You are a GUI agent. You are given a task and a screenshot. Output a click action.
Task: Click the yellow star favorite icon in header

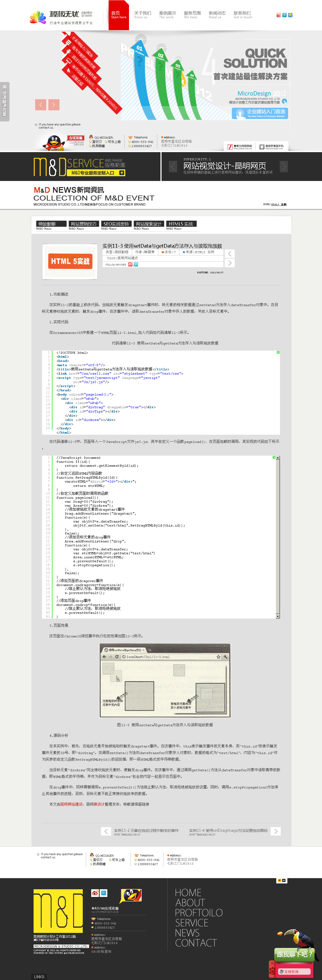[291, 15]
